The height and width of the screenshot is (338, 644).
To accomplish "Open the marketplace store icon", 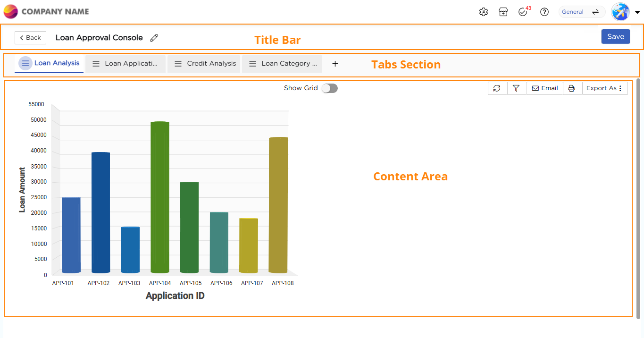I will tap(503, 12).
